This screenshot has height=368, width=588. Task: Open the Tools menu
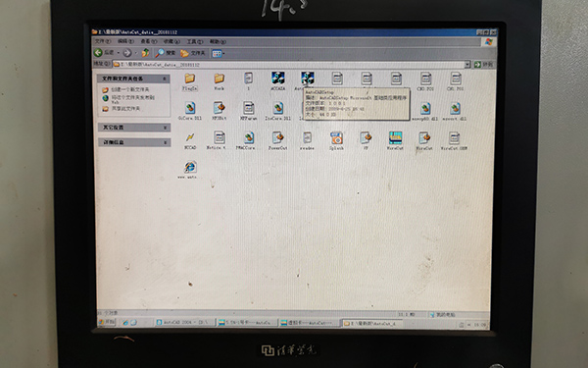tap(195, 41)
